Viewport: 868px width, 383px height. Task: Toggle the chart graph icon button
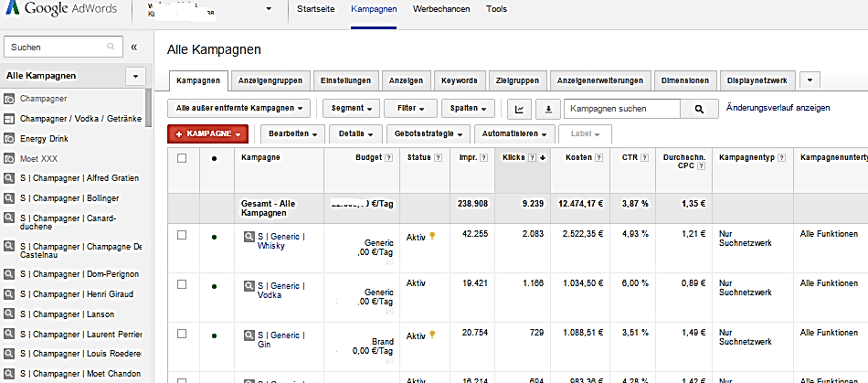(x=519, y=109)
